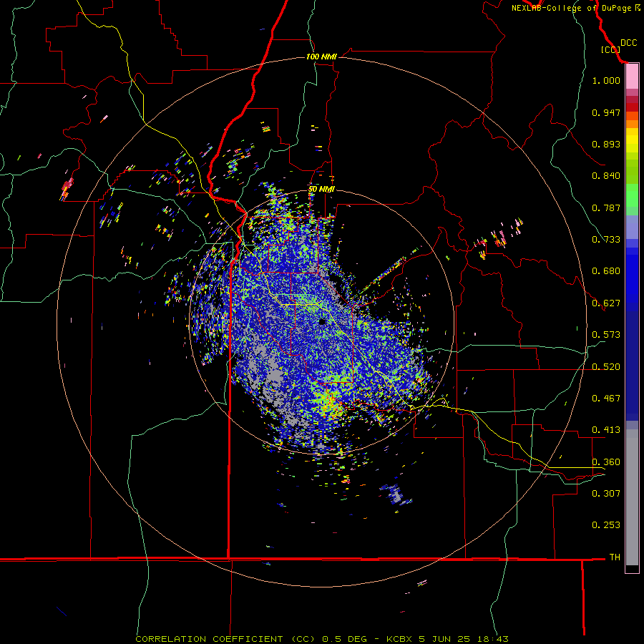Pick the gray color band near 0.307
Viewport: 644px width, 644px height.
click(632, 497)
